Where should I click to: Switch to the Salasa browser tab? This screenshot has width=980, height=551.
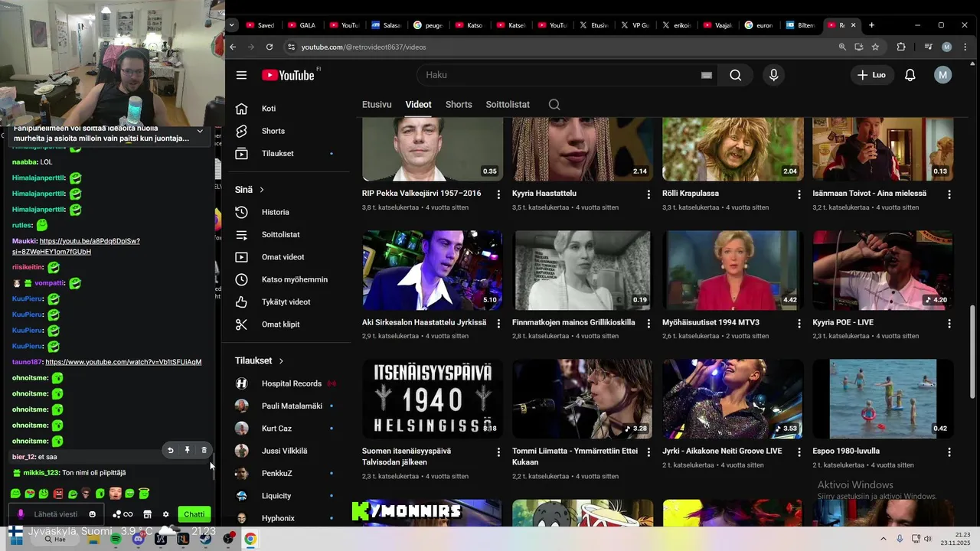pos(387,25)
